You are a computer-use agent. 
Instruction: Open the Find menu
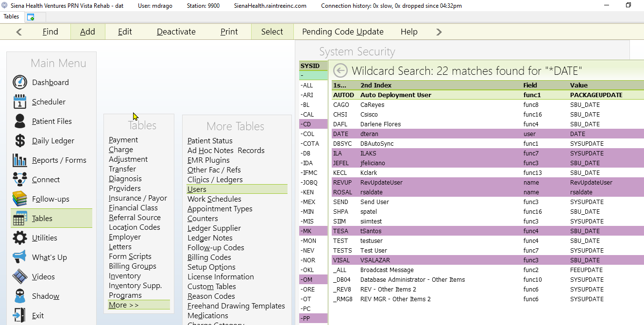(50, 32)
